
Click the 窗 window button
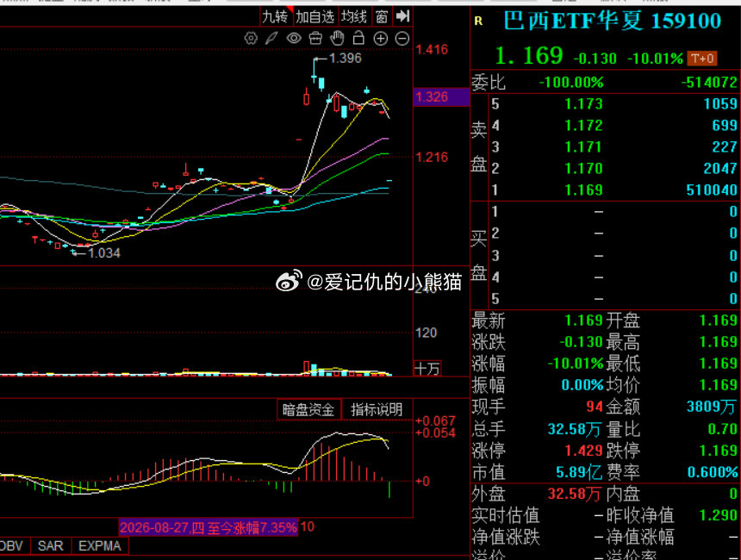(x=382, y=17)
